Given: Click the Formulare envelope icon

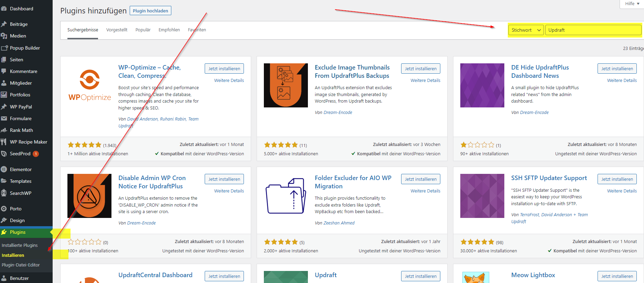Looking at the screenshot, I should 4,118.
